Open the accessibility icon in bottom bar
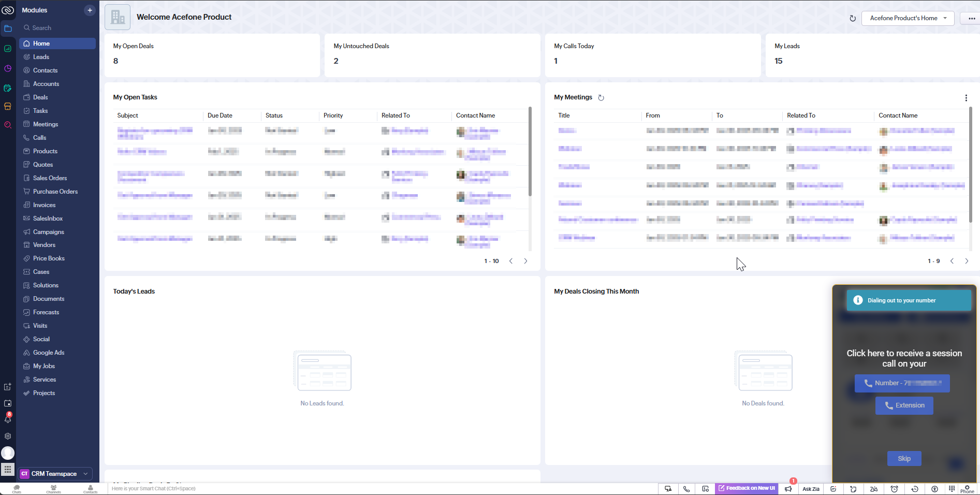The height and width of the screenshot is (495, 980). pos(934,489)
